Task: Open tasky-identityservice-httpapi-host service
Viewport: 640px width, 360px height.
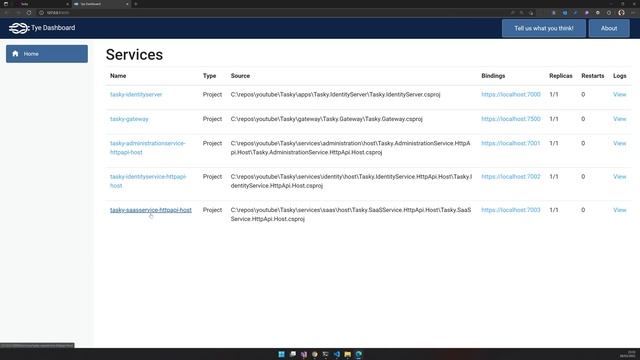Action: (x=148, y=181)
